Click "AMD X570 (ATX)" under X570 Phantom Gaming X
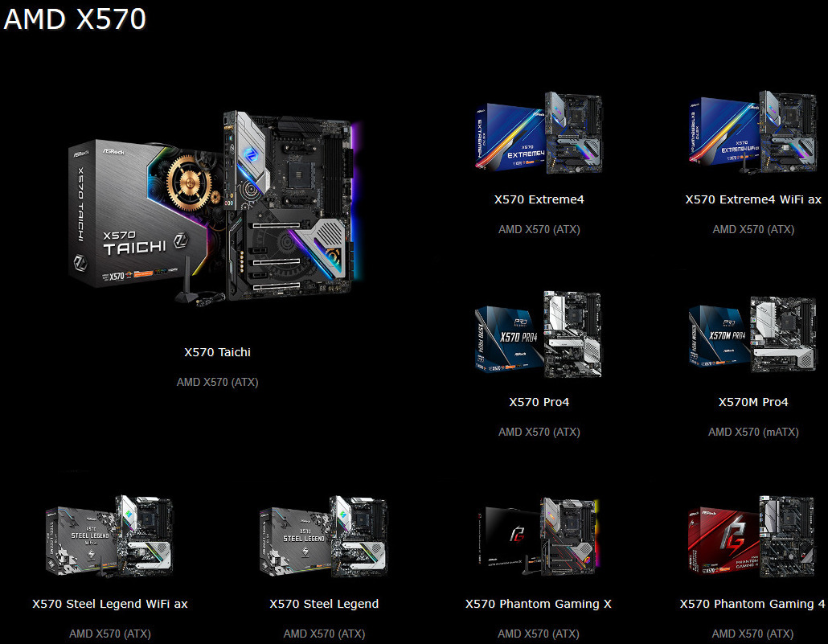This screenshot has width=828, height=644. pyautogui.click(x=539, y=634)
